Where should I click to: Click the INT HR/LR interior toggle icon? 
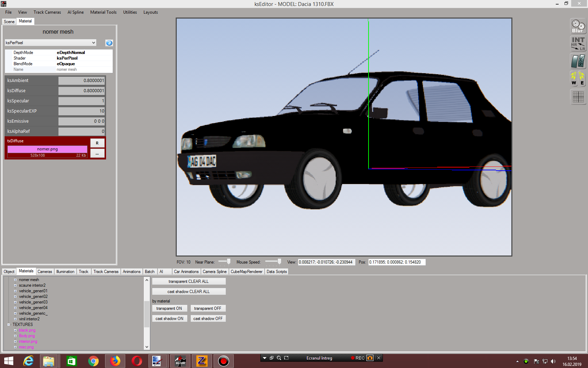578,44
